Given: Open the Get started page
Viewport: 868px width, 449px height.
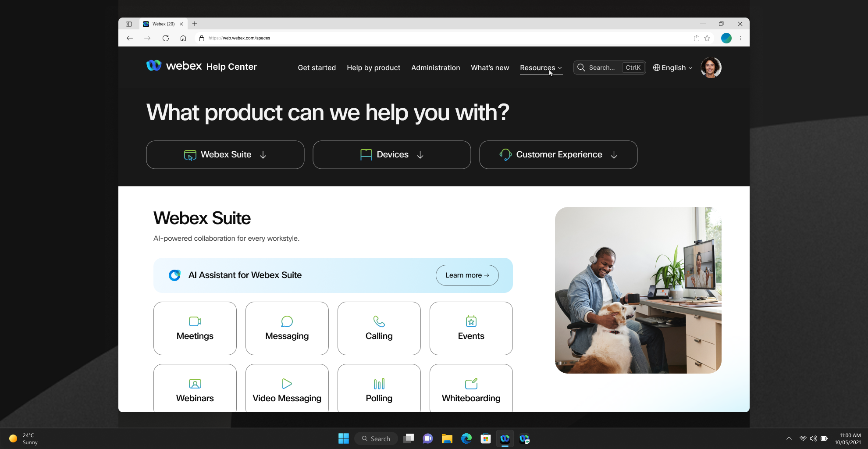Looking at the screenshot, I should click(317, 68).
